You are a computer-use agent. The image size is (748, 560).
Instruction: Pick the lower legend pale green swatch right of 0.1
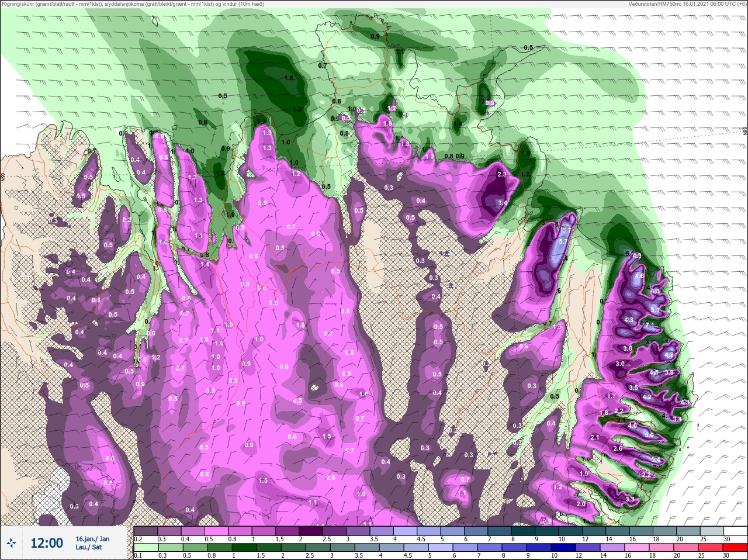pyautogui.click(x=146, y=547)
